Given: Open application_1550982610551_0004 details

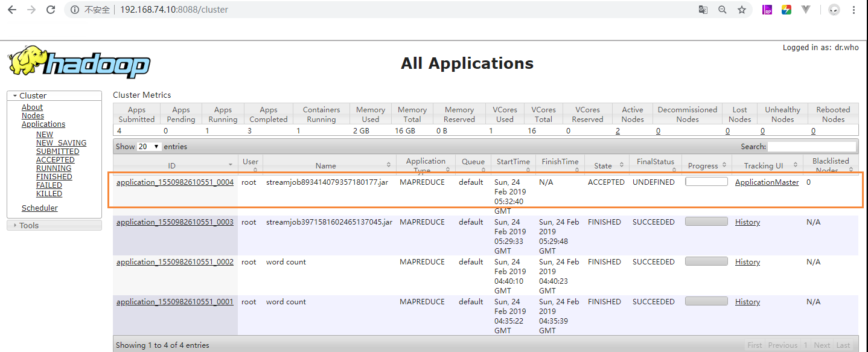Looking at the screenshot, I should (x=175, y=182).
